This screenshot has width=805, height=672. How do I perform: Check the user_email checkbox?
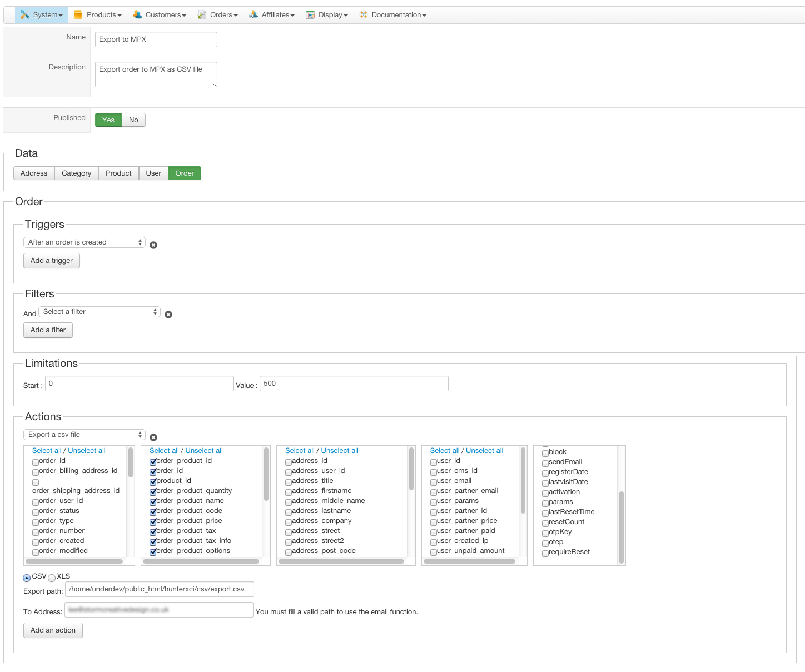tap(434, 482)
